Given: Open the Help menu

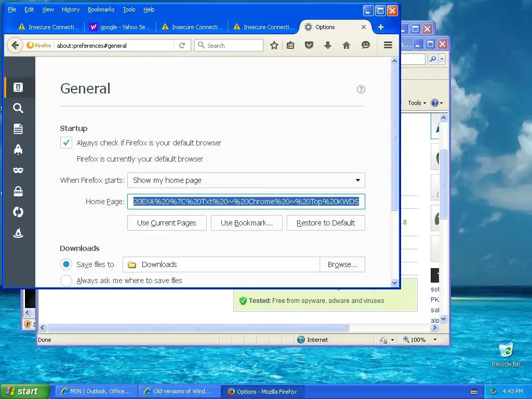Looking at the screenshot, I should click(149, 9).
